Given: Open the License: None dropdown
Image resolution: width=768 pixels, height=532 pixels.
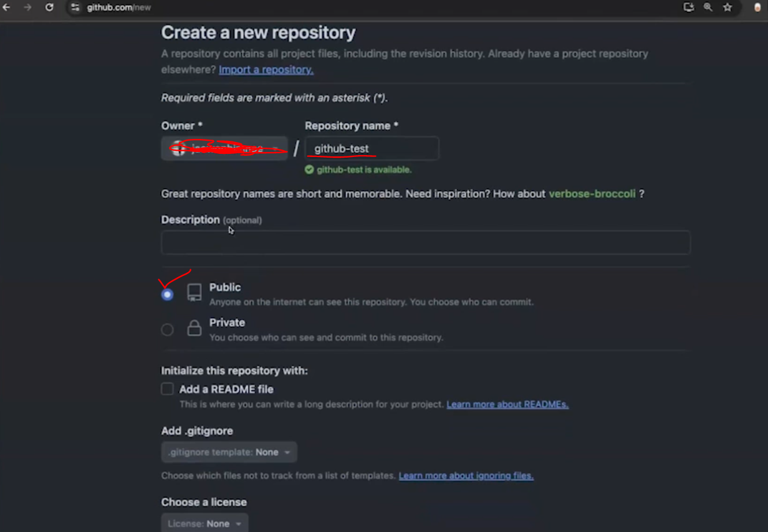Looking at the screenshot, I should point(204,524).
